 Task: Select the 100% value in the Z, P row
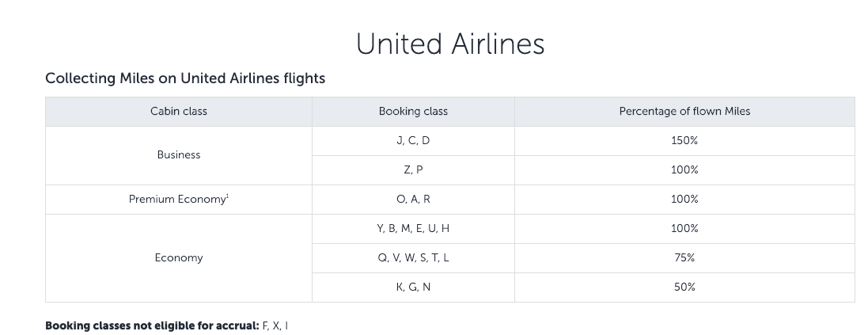coord(684,170)
